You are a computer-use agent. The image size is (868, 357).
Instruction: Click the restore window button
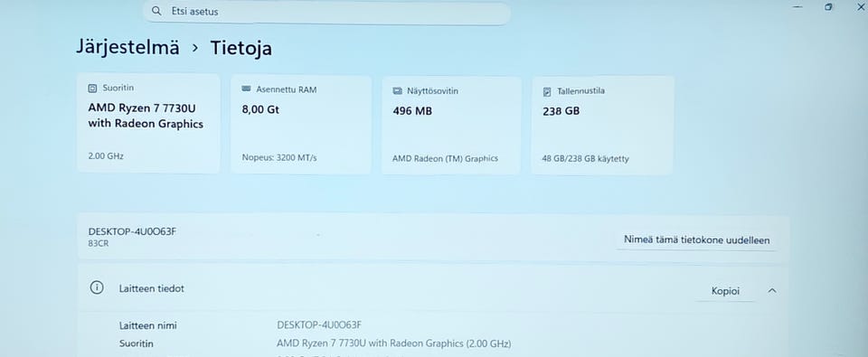(x=829, y=7)
